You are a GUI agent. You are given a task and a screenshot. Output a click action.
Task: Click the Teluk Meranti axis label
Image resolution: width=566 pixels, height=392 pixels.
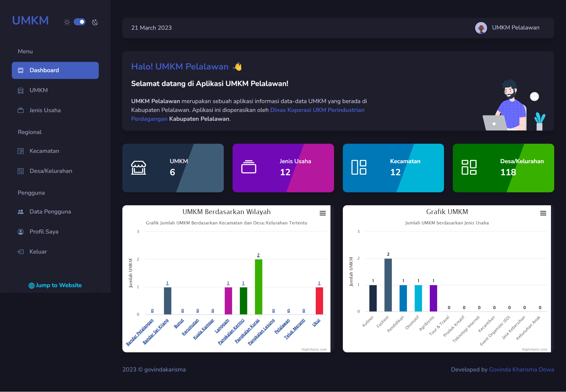[294, 329]
